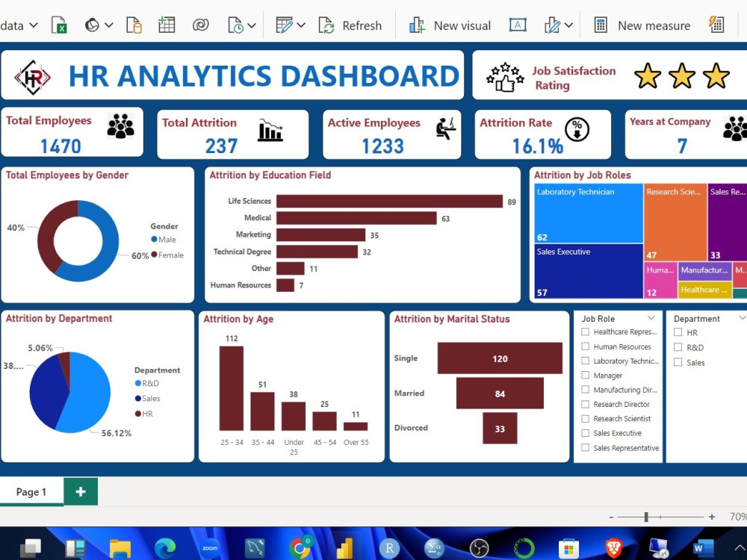The image size is (747, 560).
Task: Select the Dataverse connector icon
Action: coord(200,25)
